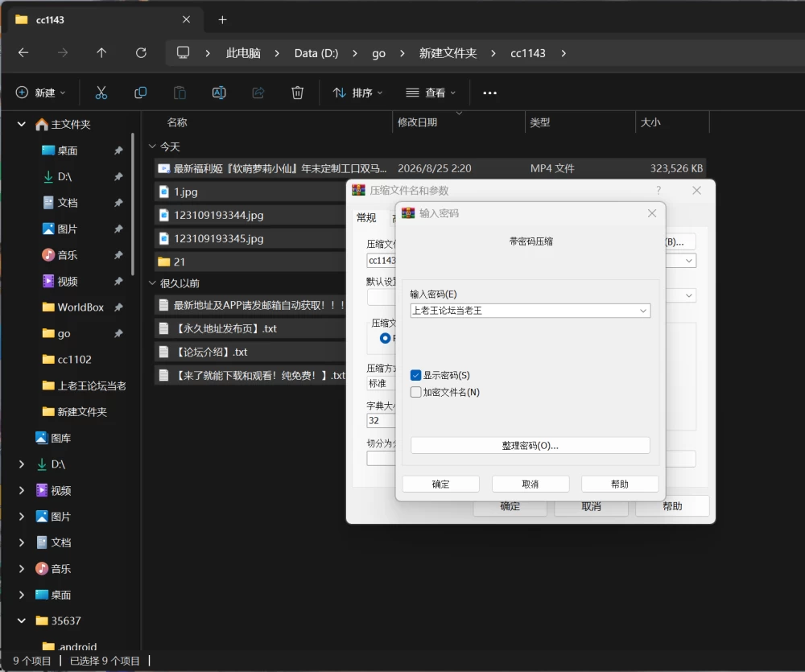
Task: Click the Cut scissors icon in toolbar
Action: tap(101, 93)
